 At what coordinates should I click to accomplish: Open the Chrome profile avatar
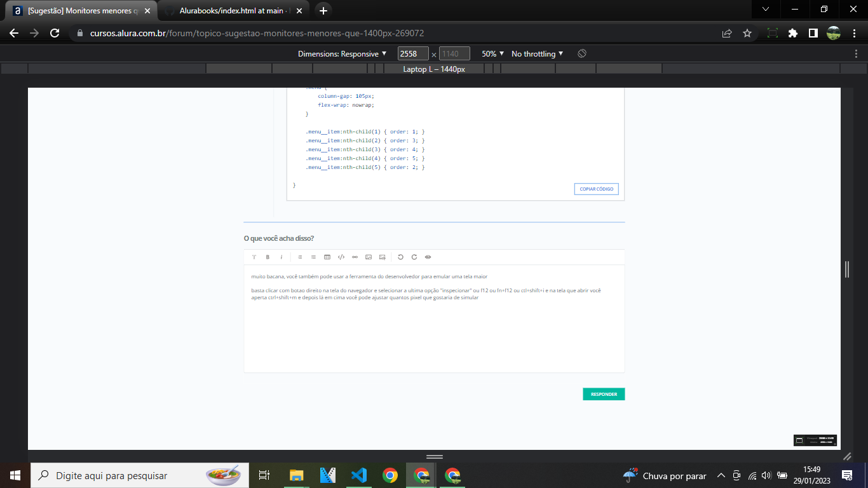[834, 33]
